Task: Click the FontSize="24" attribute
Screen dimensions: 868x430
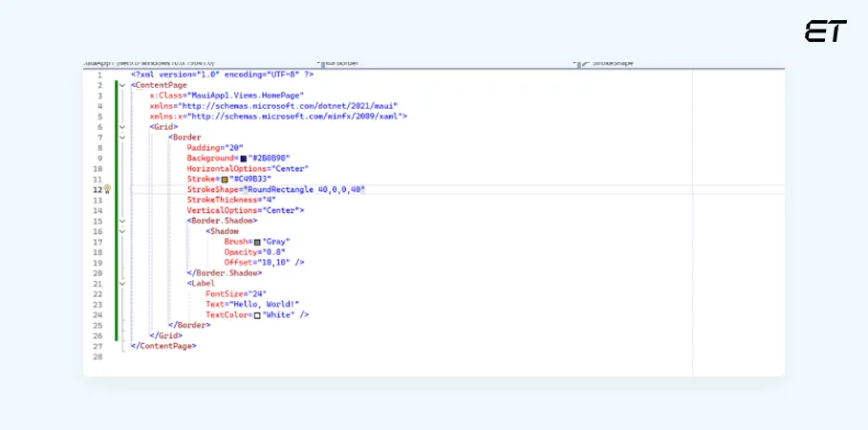Action: coord(236,294)
